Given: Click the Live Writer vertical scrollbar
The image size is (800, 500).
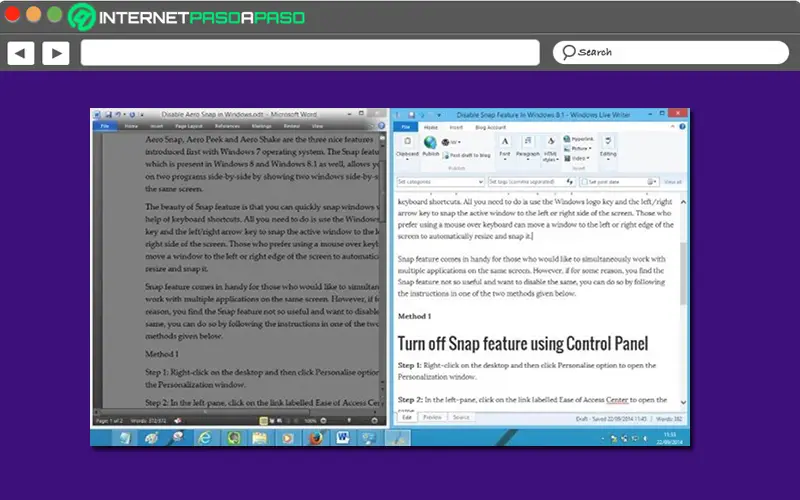Looking at the screenshot, I should pyautogui.click(x=683, y=273).
